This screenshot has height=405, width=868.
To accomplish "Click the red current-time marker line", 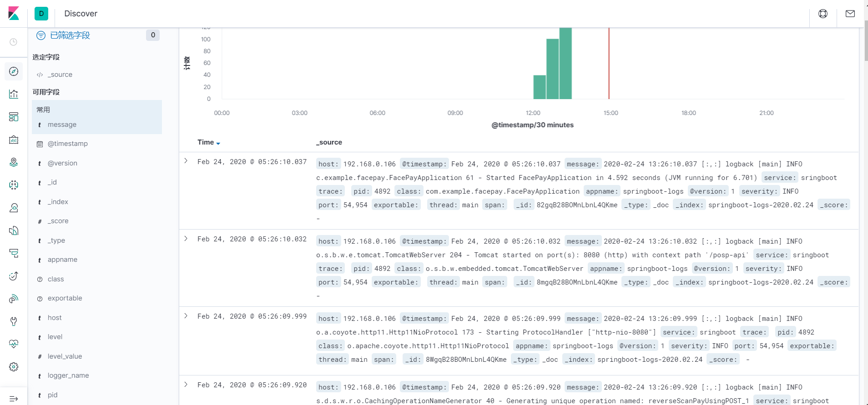I will 609,63.
